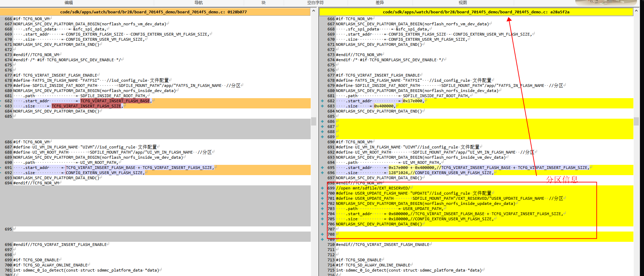Screen dimensions: 644x276
Task: Click the //open mnt/sdfile/EXT_RESERVED/ comment line
Action: coord(373,188)
